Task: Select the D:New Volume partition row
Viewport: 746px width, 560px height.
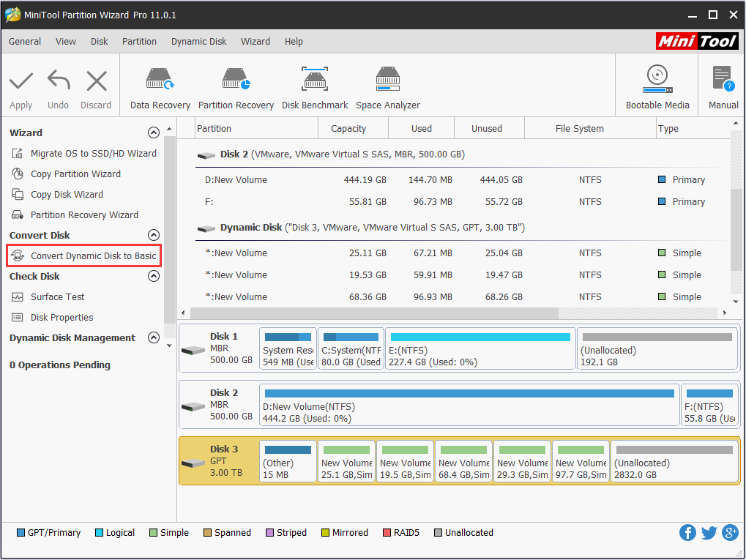Action: tap(461, 180)
